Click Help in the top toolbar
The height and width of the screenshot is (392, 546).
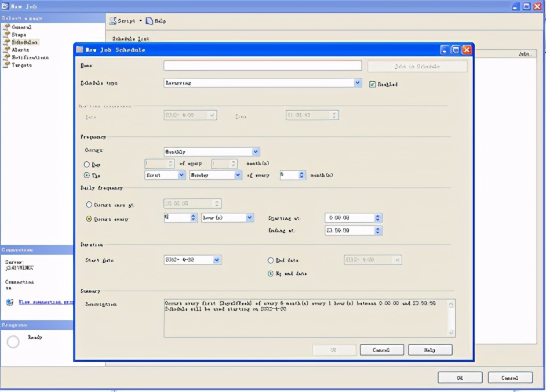coord(155,21)
